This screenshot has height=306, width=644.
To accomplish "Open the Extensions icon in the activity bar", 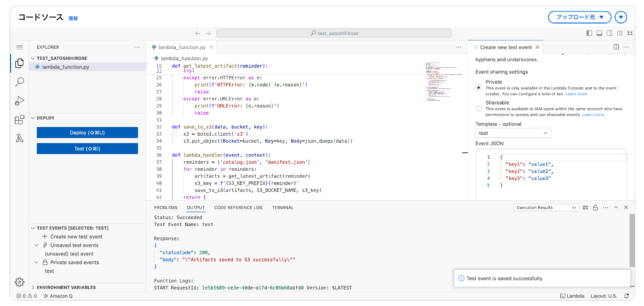I will coord(19,120).
